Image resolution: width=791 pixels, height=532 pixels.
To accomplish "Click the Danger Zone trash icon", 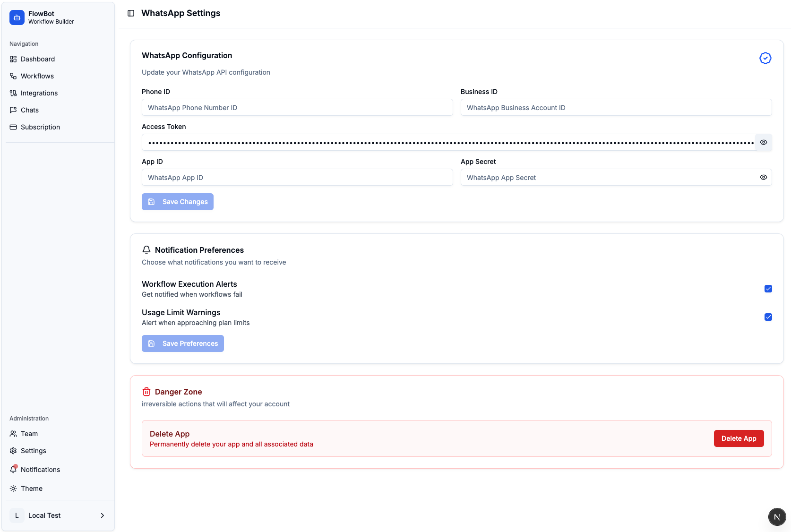I will 146,392.
